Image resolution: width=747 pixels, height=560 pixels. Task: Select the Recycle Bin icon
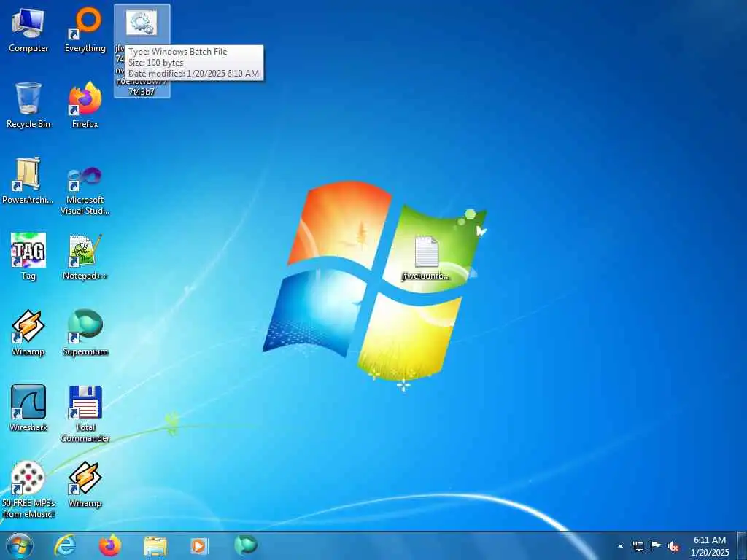click(28, 105)
